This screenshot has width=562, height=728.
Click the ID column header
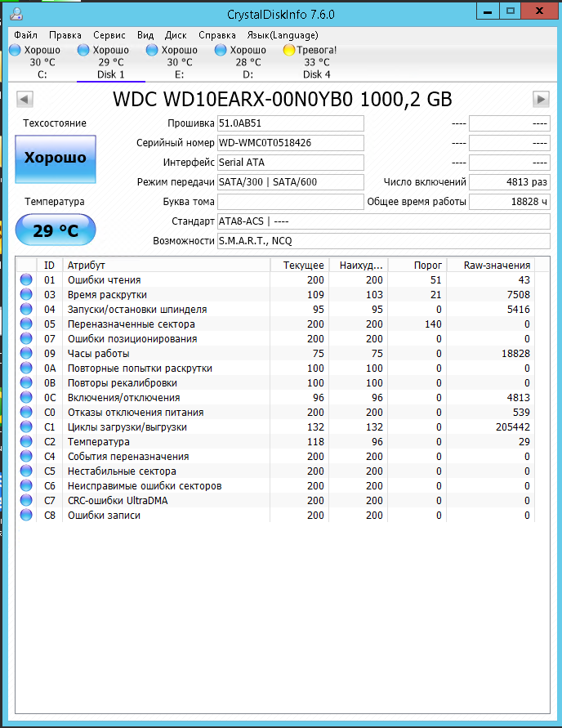[50, 265]
